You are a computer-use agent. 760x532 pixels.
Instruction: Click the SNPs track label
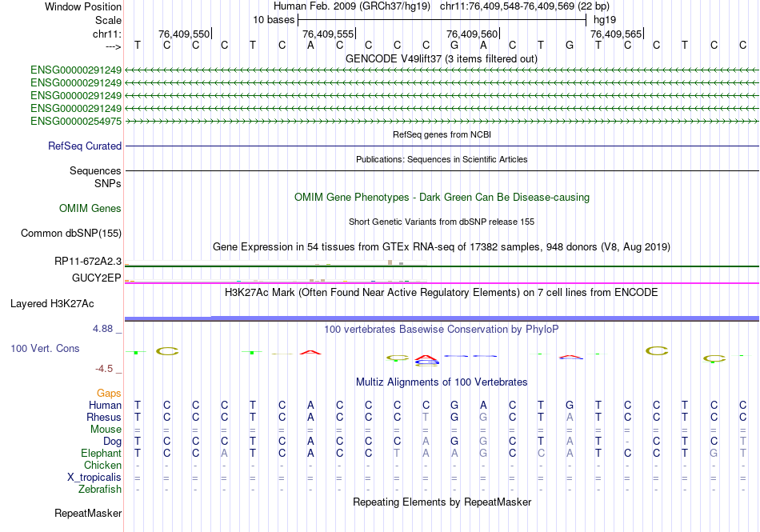click(x=108, y=184)
